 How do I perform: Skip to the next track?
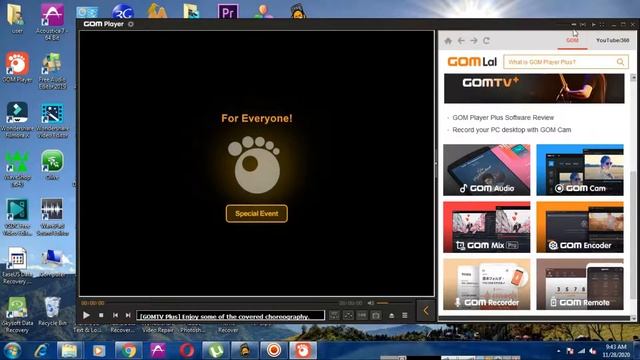128,315
